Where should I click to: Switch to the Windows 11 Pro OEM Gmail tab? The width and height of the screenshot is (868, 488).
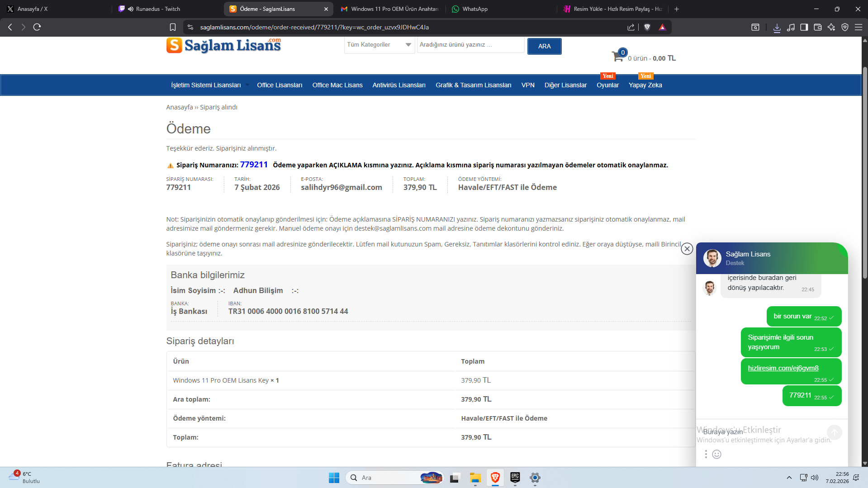[x=390, y=9]
